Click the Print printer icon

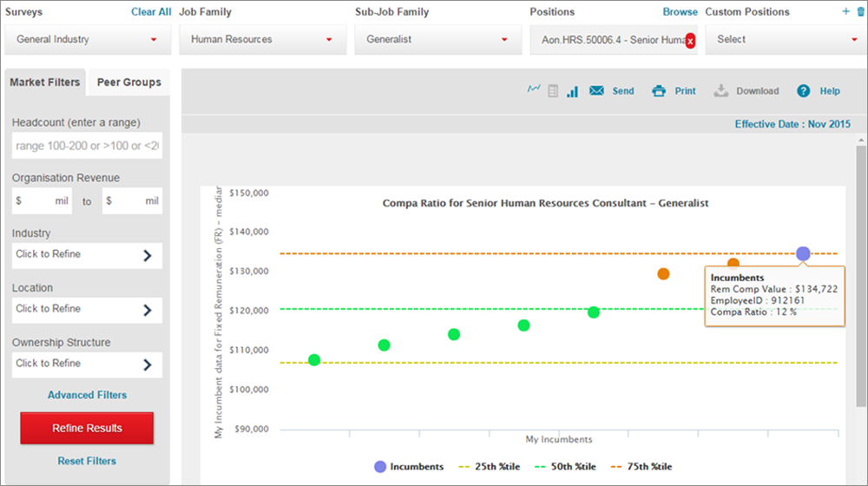point(659,91)
